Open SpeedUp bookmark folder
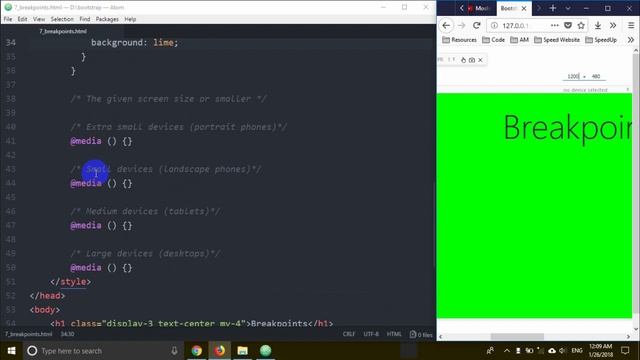 pos(601,40)
